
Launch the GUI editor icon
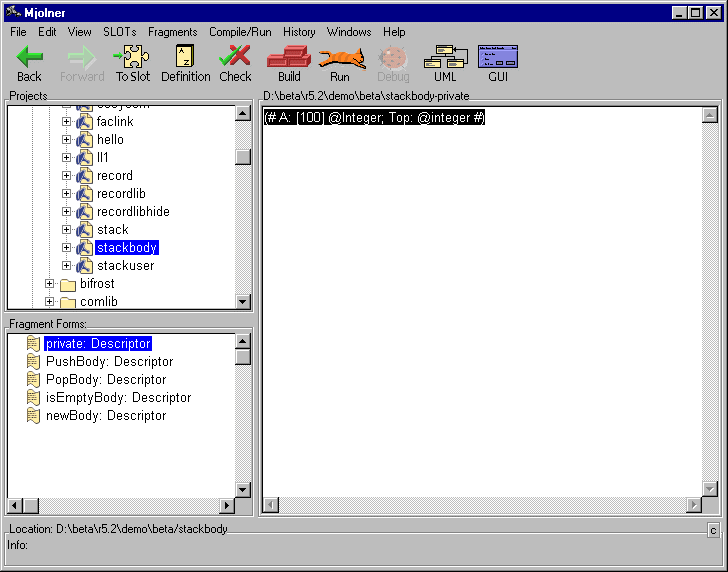[x=498, y=59]
